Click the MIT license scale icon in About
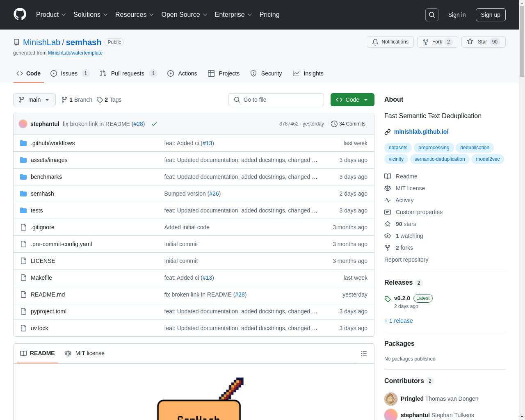Viewport: 525px width, 420px height. click(388, 188)
